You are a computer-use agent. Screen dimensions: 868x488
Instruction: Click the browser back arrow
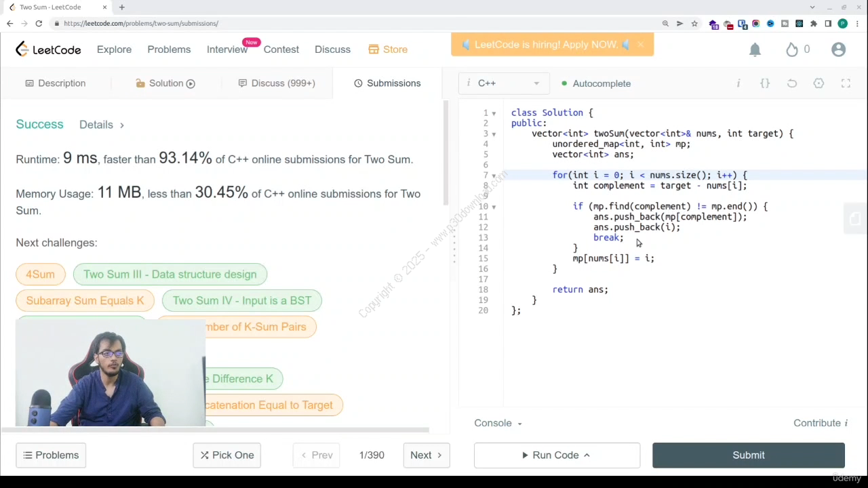[x=9, y=23]
